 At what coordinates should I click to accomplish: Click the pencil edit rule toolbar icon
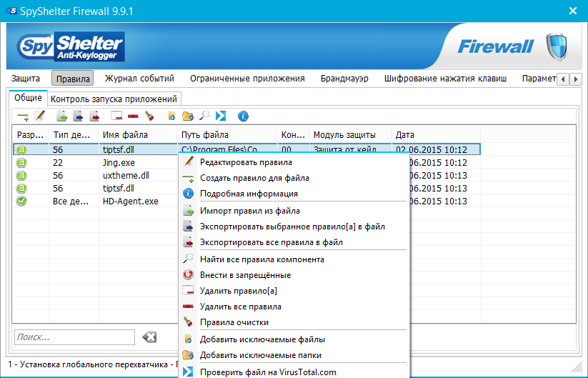point(40,116)
